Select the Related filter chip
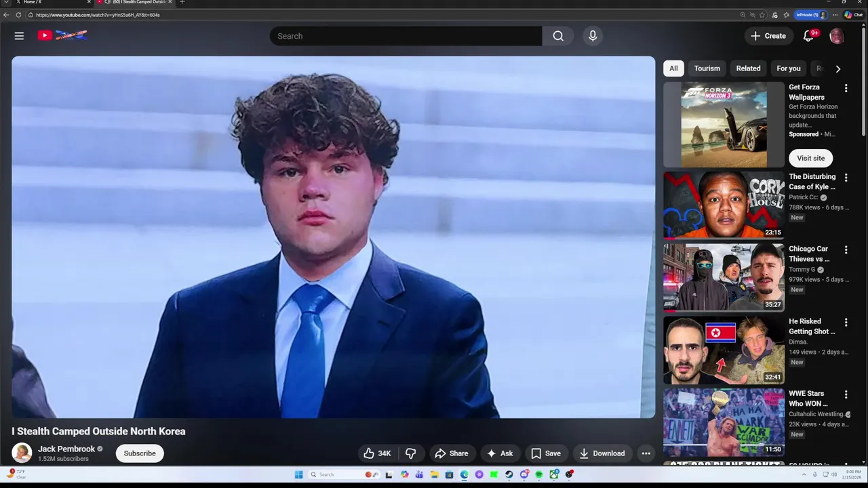 (748, 68)
